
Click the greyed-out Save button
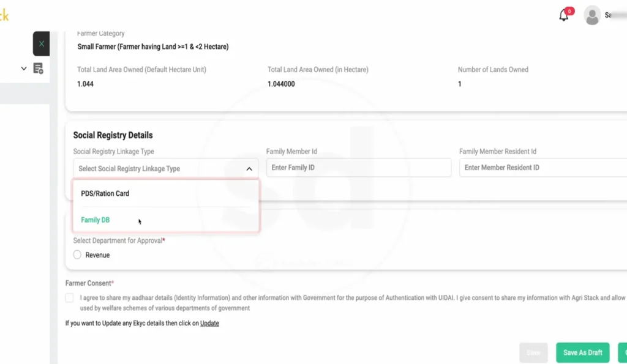pyautogui.click(x=533, y=352)
